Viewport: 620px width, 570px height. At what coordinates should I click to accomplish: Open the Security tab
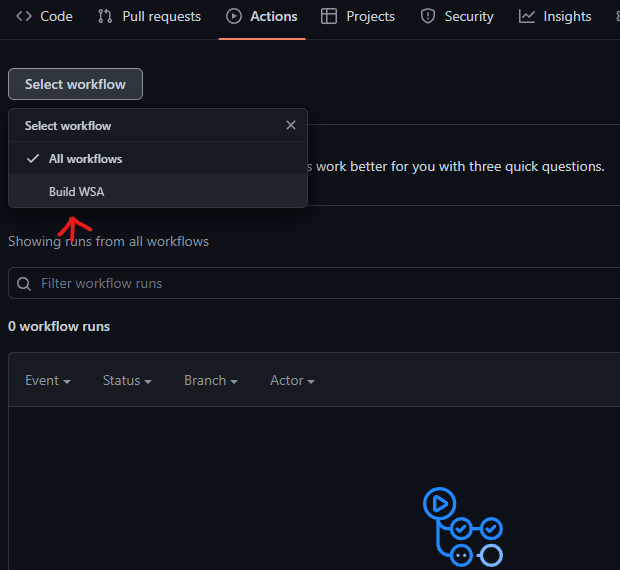(457, 16)
